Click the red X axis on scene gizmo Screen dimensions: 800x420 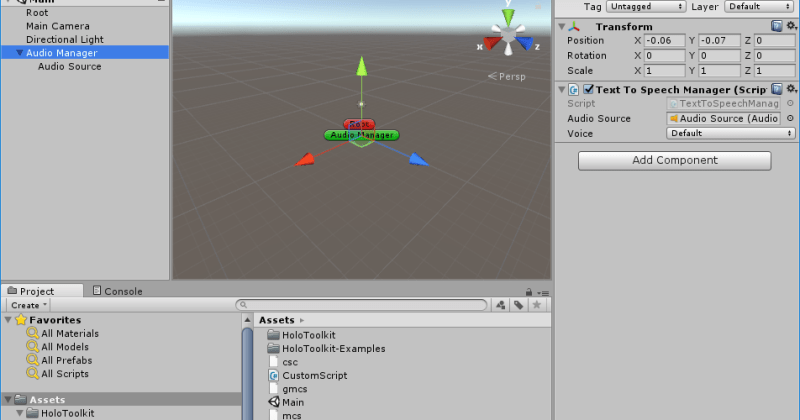tap(490, 43)
